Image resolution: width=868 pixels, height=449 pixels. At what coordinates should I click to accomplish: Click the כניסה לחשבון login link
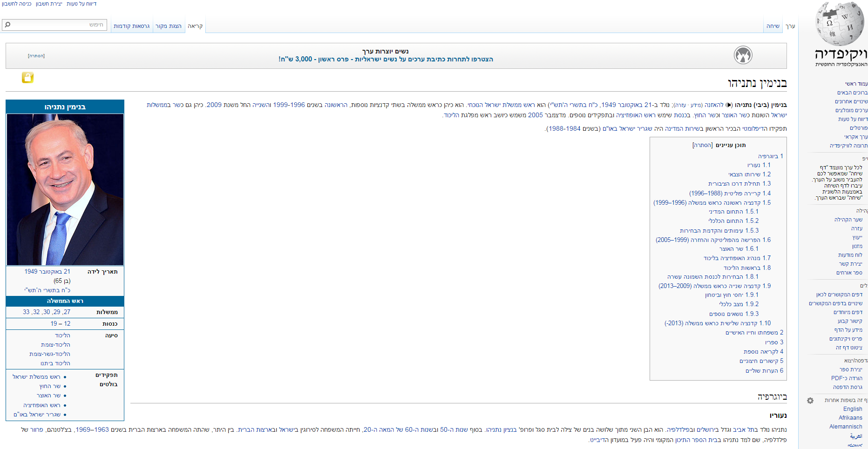17,4
